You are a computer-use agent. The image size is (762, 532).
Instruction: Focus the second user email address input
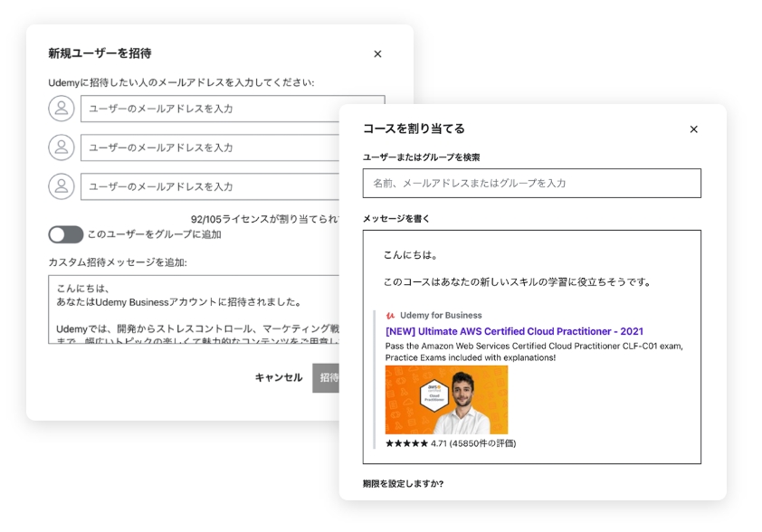tap(209, 147)
